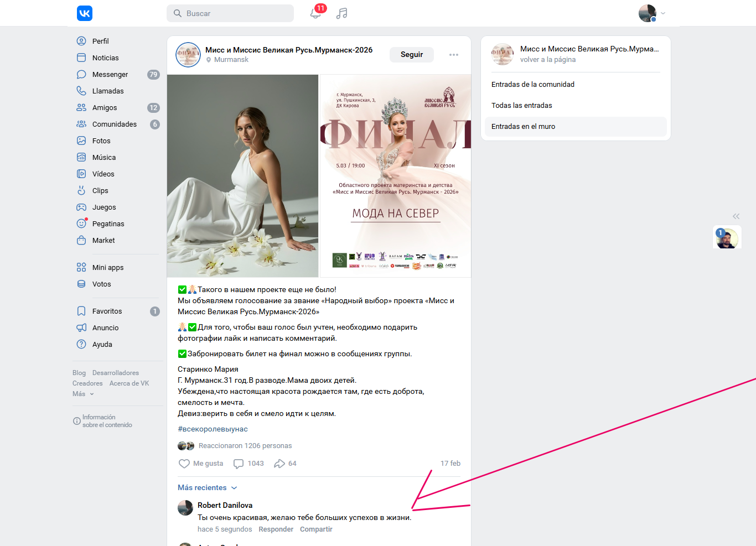
Task: Open the floating chat avatar with badge 1
Action: pos(727,238)
